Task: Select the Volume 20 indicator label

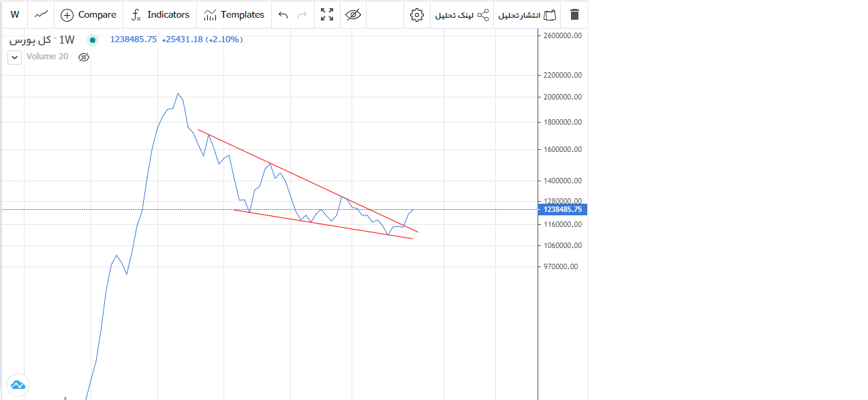Action: point(47,57)
